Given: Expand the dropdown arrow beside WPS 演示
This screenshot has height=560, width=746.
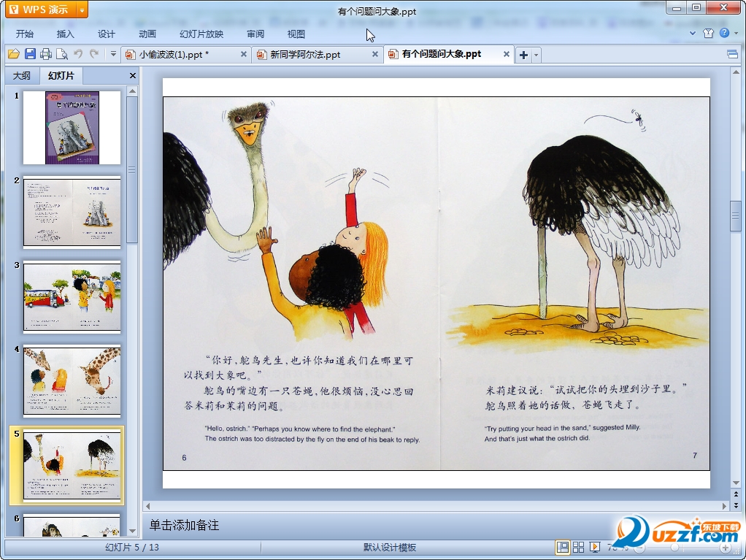Looking at the screenshot, I should tap(82, 9).
